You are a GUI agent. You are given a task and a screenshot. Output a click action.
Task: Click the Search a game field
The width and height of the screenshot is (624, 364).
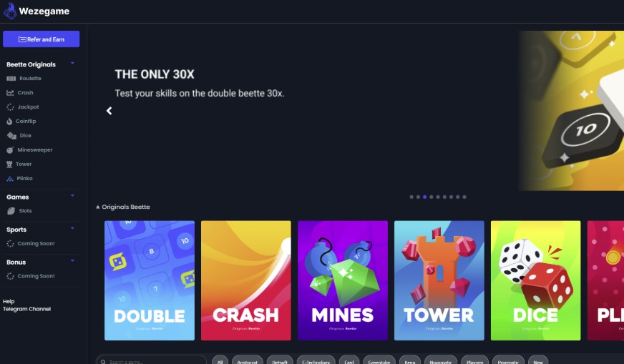[x=151, y=361]
